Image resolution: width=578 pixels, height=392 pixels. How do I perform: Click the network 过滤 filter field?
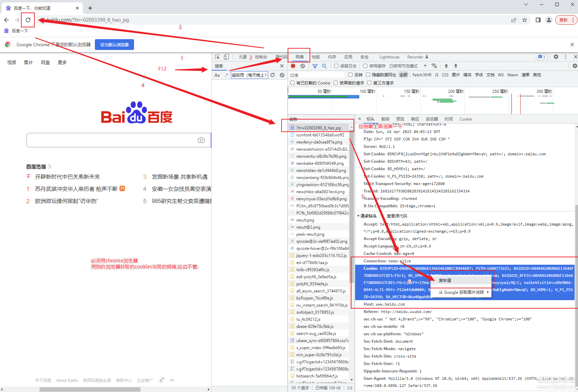tap(316, 75)
